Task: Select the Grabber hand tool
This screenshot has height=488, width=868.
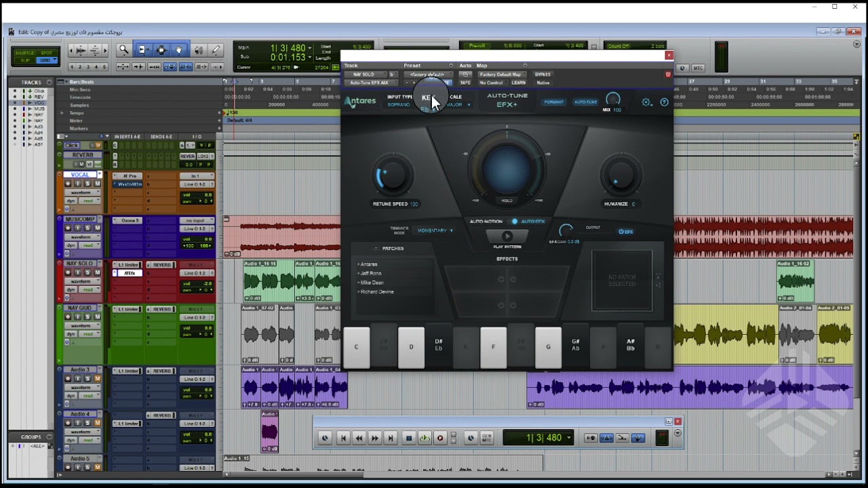Action: coord(179,49)
